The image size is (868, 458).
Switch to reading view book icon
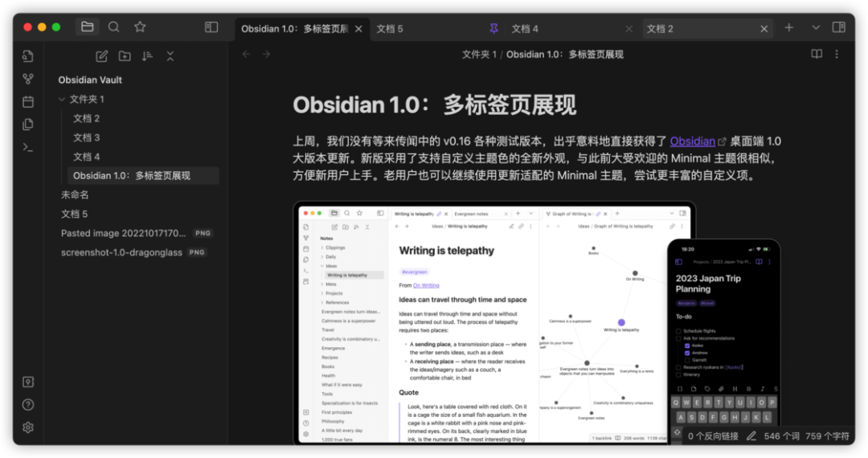click(x=817, y=54)
